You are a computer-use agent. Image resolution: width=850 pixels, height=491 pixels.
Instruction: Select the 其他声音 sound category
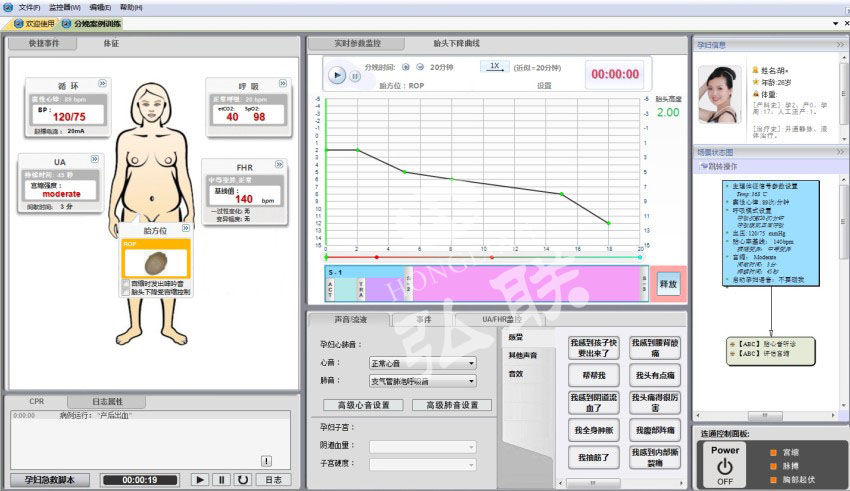pyautogui.click(x=523, y=356)
